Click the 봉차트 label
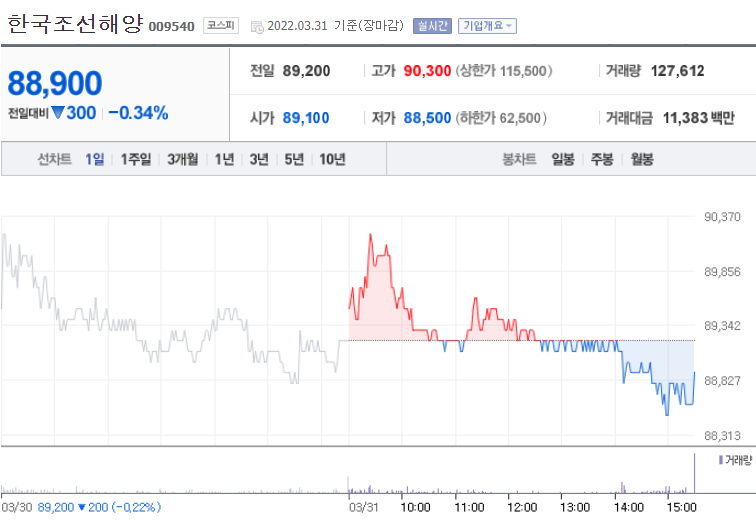Image resolution: width=756 pixels, height=526 pixels. pyautogui.click(x=519, y=159)
